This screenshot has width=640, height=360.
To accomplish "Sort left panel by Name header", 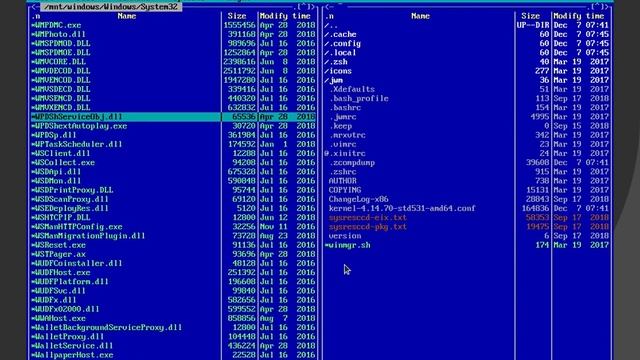I will (127, 16).
